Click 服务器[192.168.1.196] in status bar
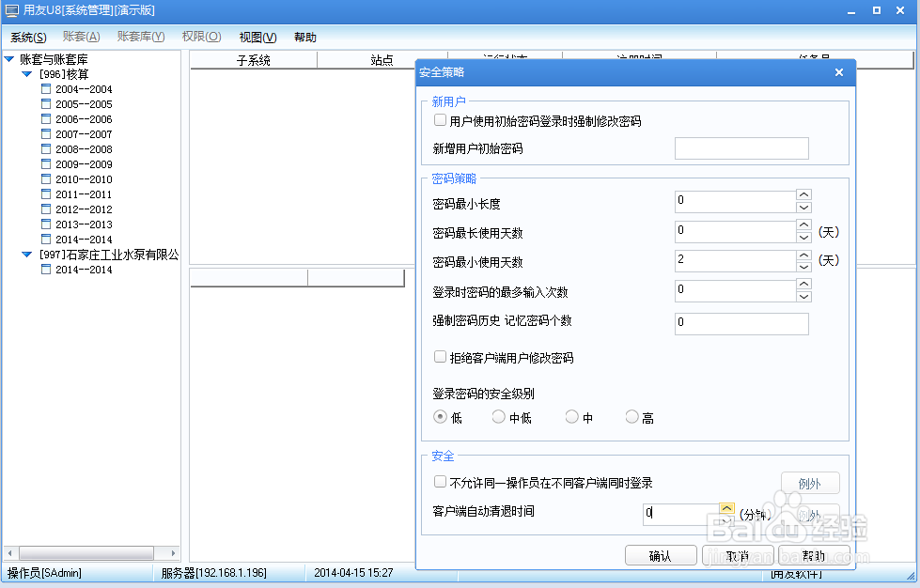The image size is (920, 588). coord(213,573)
